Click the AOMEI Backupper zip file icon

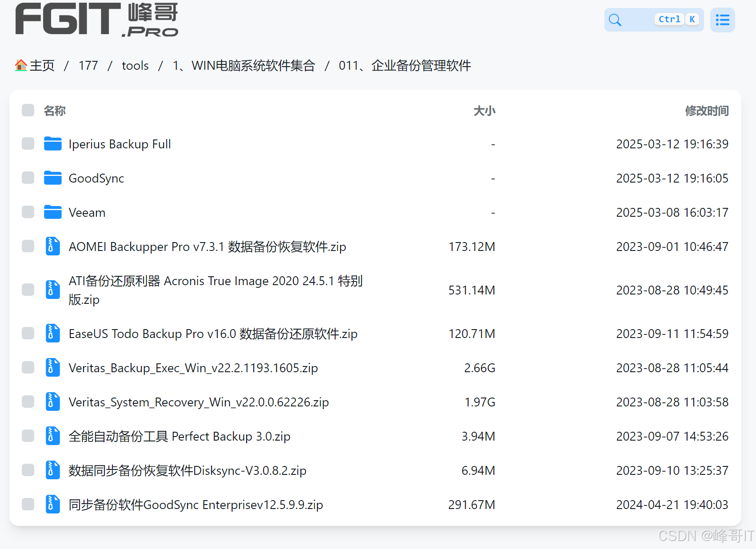click(53, 247)
